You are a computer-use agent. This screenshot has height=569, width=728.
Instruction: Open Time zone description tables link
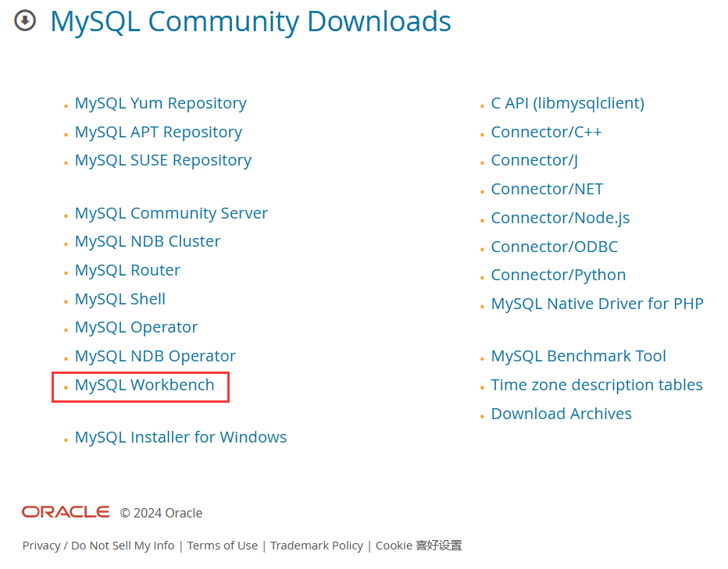click(x=597, y=386)
